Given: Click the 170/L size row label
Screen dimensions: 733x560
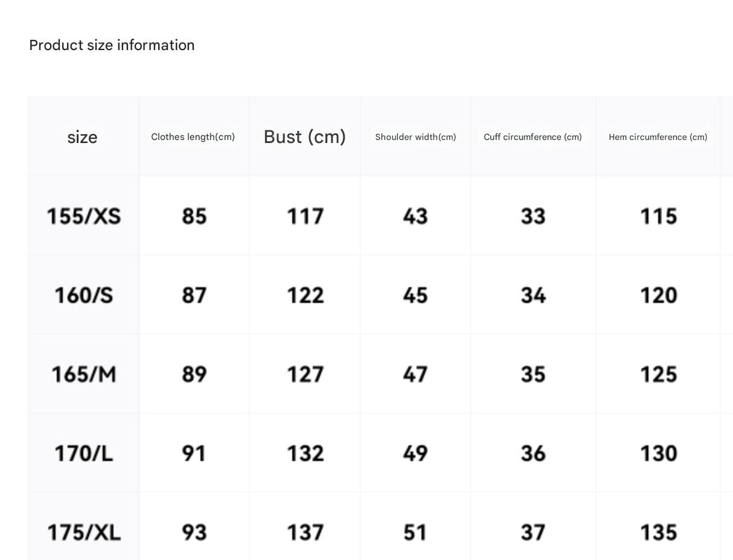Looking at the screenshot, I should (84, 453).
